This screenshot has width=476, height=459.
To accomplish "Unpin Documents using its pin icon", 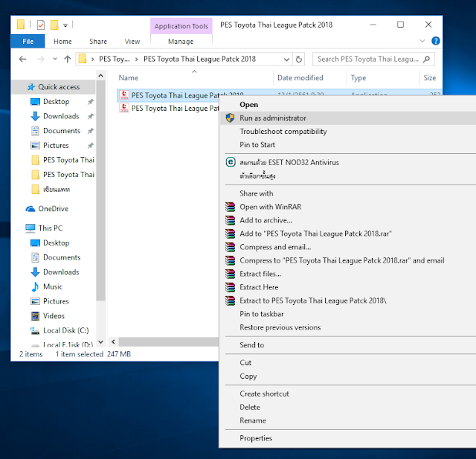I will pos(91,131).
